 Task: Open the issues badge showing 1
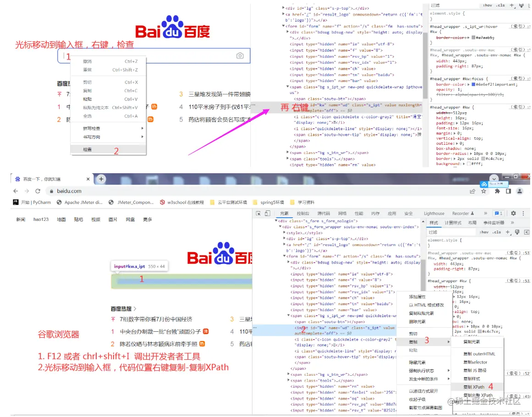[x=499, y=214]
